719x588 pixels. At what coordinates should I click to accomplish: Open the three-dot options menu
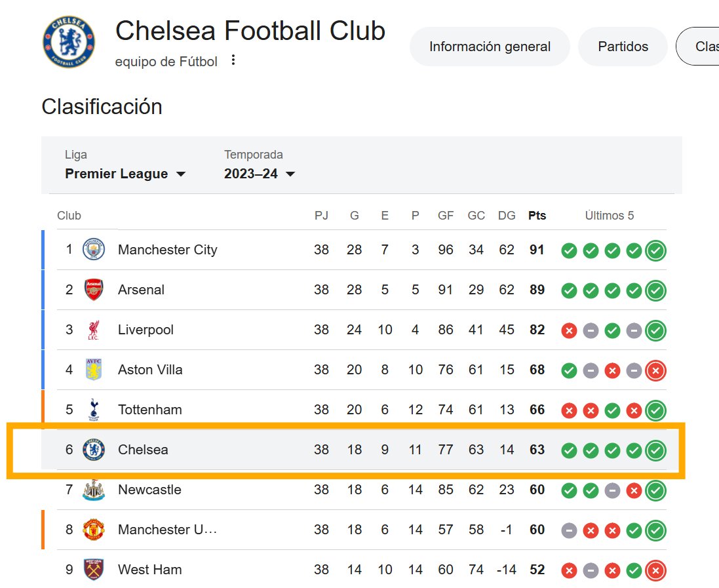(233, 60)
